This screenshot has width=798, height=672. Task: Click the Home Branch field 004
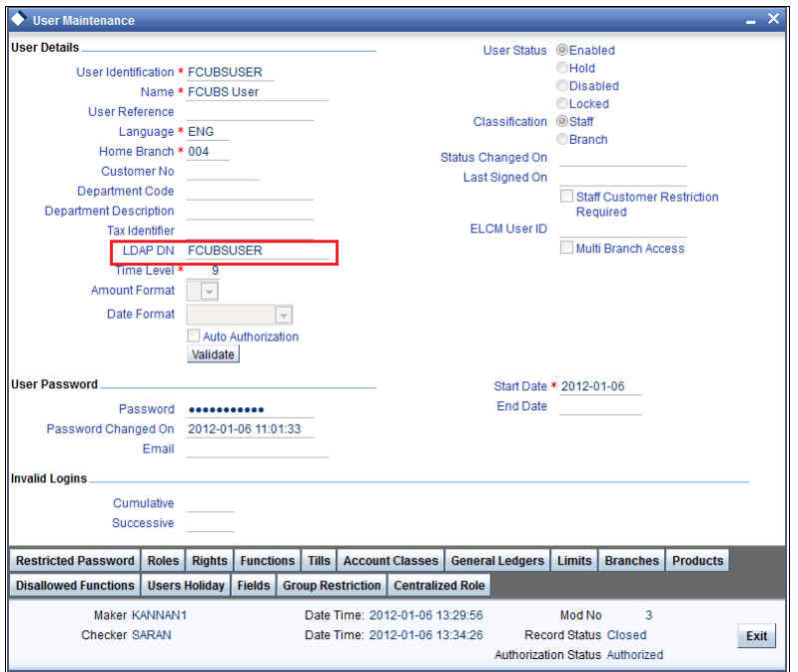pos(208,152)
